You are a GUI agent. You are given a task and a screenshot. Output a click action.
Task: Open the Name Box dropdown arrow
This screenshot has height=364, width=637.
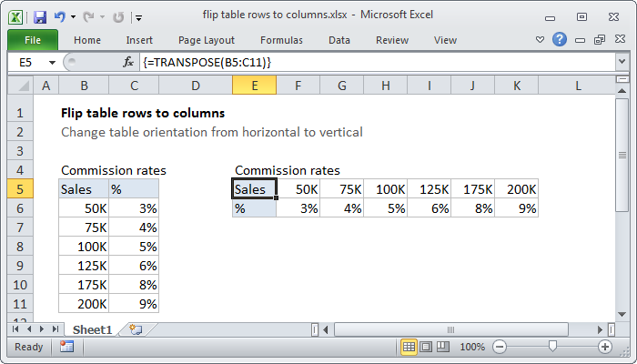click(51, 61)
